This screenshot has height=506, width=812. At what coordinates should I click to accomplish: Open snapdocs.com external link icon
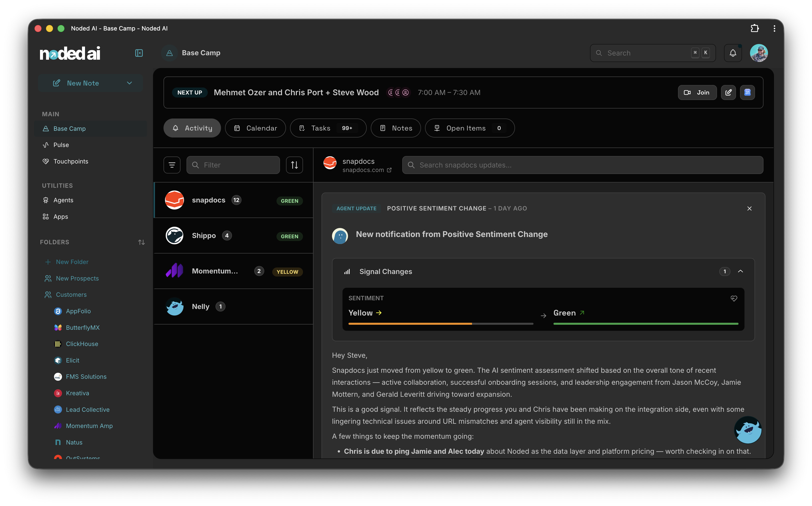tap(389, 170)
